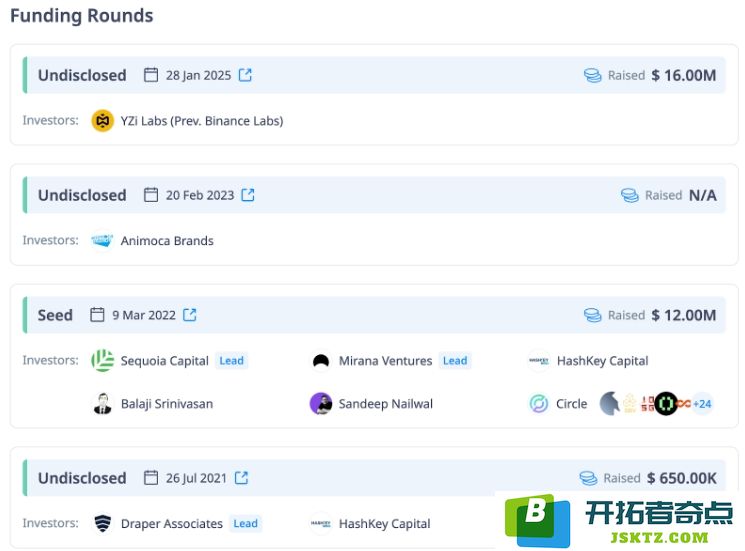The height and width of the screenshot is (551, 745).
Task: Open Mirana Ventures investor page
Action: click(385, 361)
